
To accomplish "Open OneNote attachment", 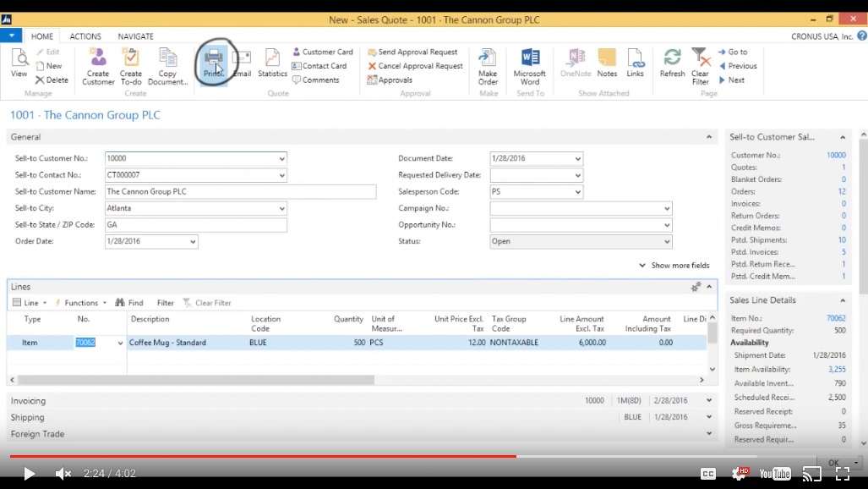I will click(x=576, y=63).
